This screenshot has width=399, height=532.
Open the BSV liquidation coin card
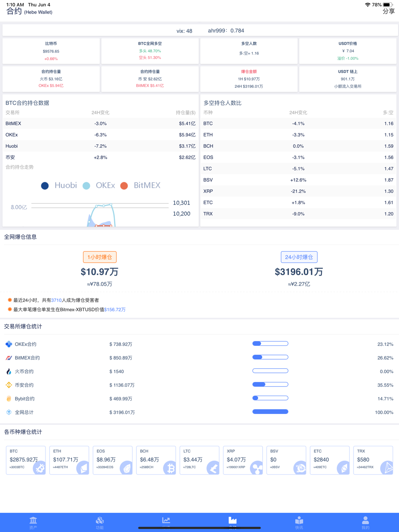click(286, 460)
